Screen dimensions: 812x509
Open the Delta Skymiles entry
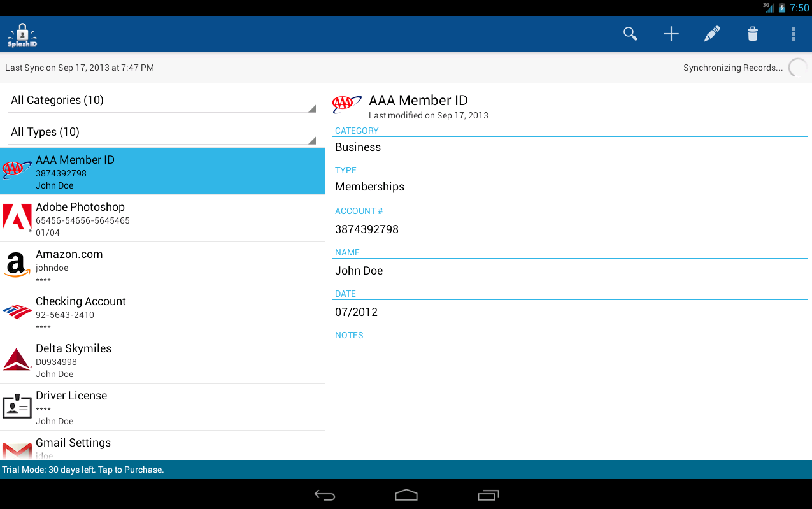tap(162, 360)
